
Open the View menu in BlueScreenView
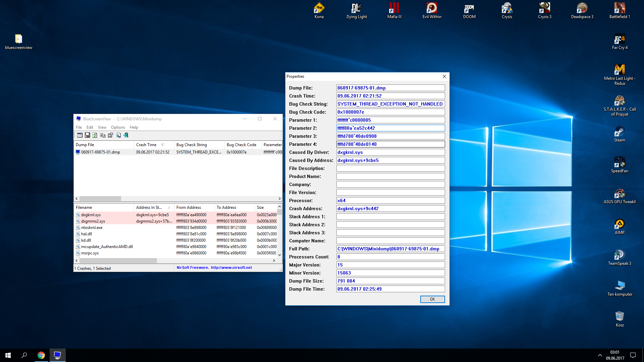(x=102, y=127)
